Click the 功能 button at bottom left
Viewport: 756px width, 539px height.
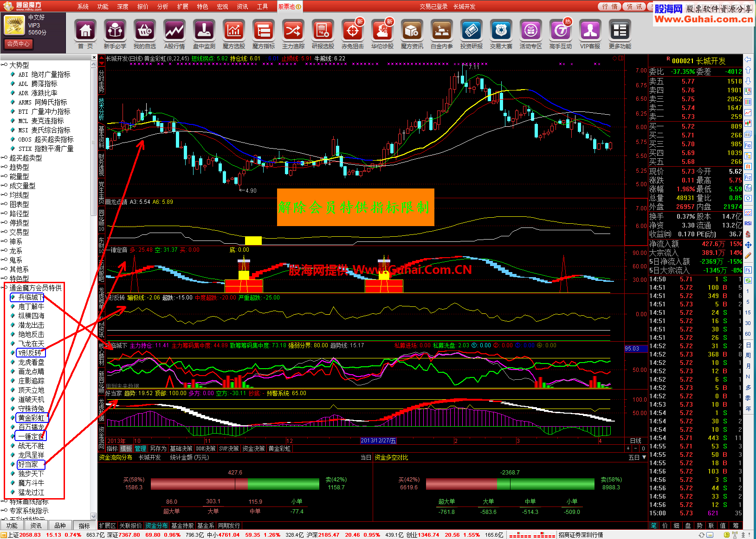point(12,526)
